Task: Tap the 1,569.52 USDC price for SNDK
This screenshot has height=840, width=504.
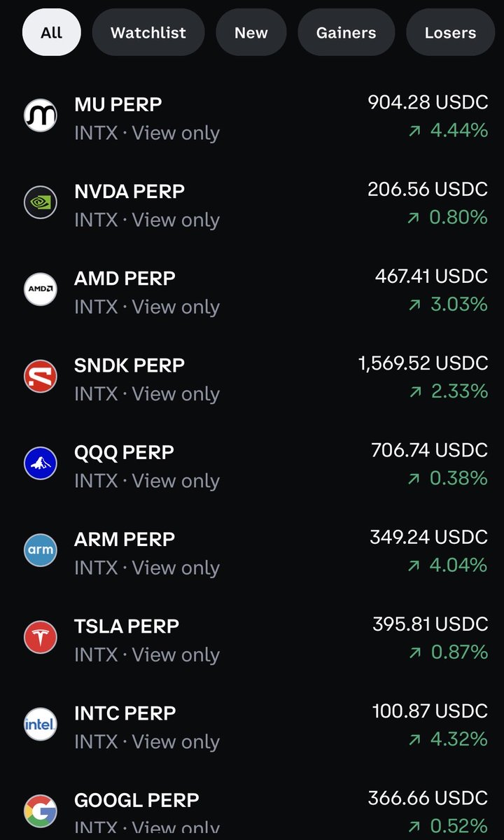Action: pyautogui.click(x=423, y=363)
